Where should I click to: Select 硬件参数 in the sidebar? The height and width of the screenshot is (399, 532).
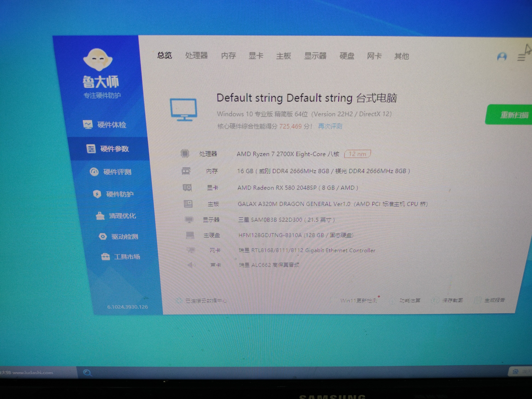click(x=110, y=149)
